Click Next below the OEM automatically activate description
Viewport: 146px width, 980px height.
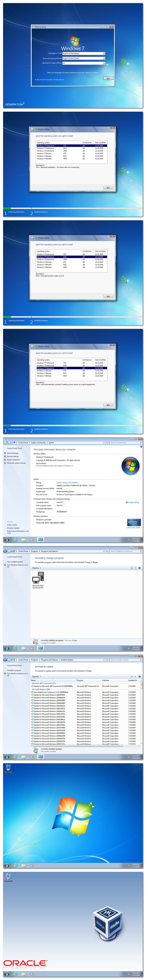108,405
